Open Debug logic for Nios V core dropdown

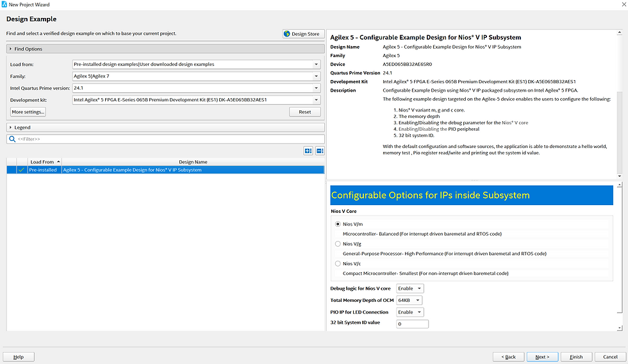point(409,288)
